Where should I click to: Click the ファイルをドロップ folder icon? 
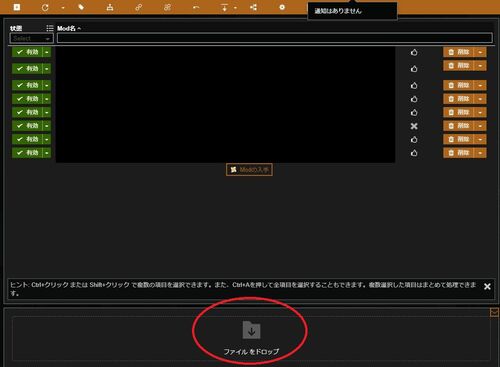251,330
